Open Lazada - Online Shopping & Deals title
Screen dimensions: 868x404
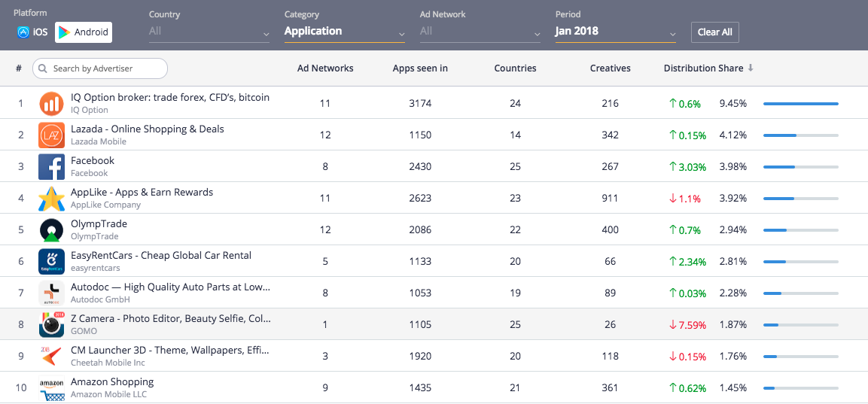[148, 129]
